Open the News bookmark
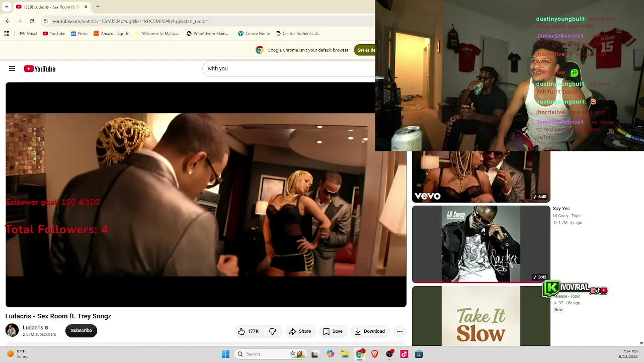The width and height of the screenshot is (644, 362). (x=79, y=34)
